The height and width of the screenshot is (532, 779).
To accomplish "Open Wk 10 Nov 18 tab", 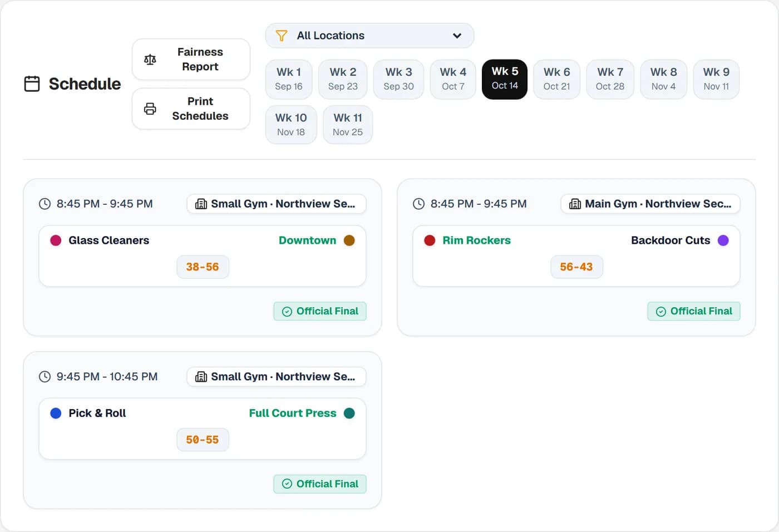I will pos(291,125).
